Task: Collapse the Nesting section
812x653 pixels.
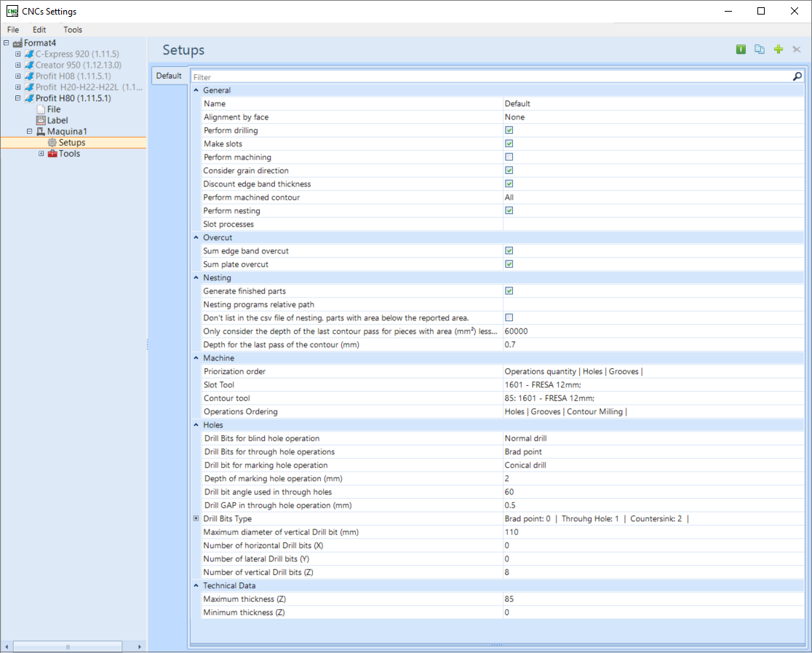Action: [196, 278]
